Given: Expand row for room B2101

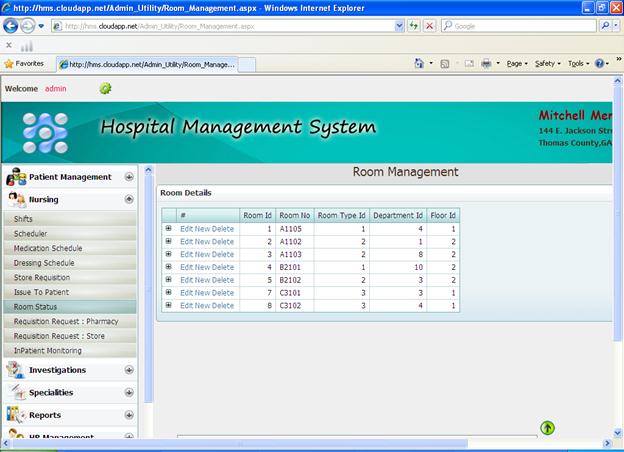Looking at the screenshot, I should pyautogui.click(x=168, y=267).
